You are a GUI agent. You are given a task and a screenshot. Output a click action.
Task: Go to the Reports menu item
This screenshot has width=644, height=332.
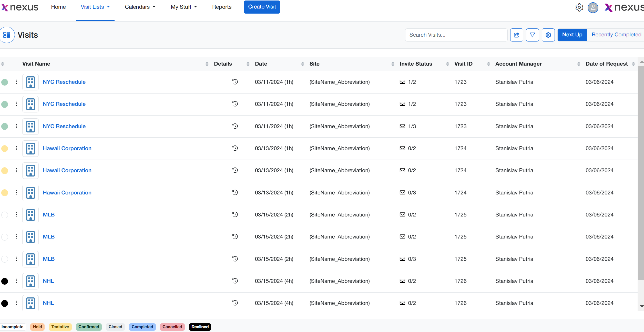[222, 7]
